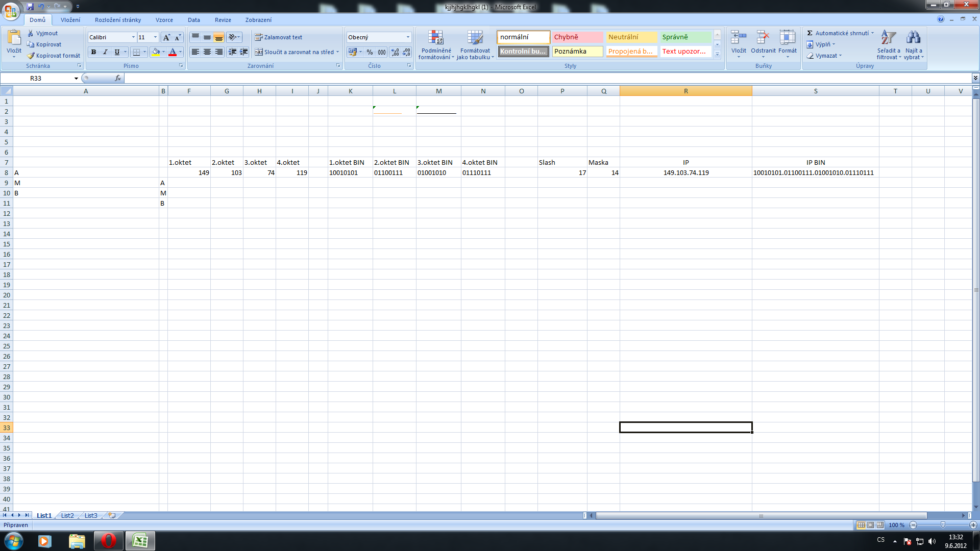The width and height of the screenshot is (980, 551).
Task: Apply the Chybně cell style
Action: tap(577, 37)
